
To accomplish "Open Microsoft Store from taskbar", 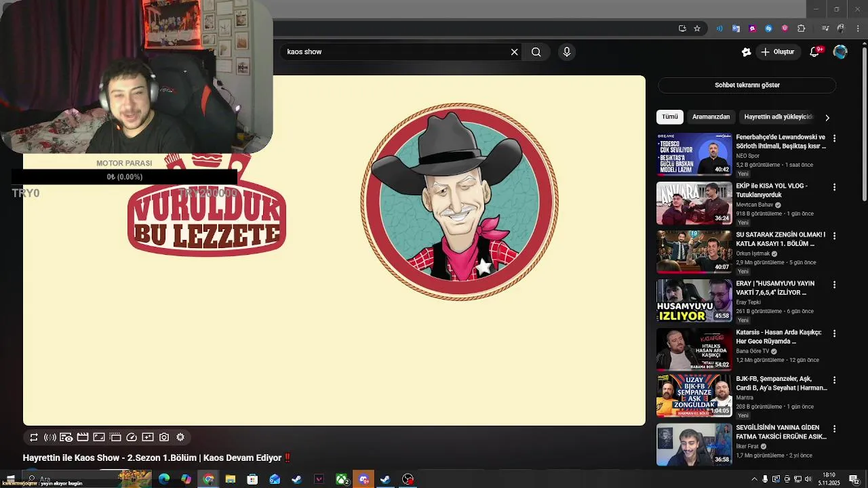I will tap(252, 479).
